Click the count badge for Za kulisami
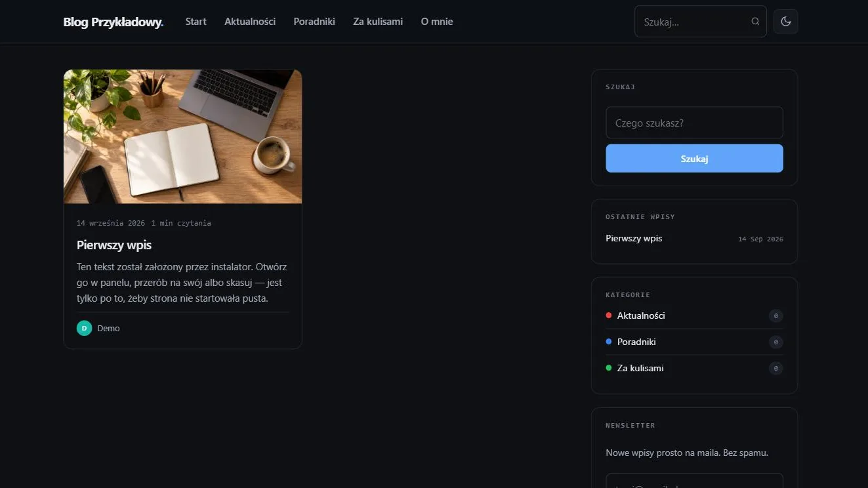 click(775, 369)
